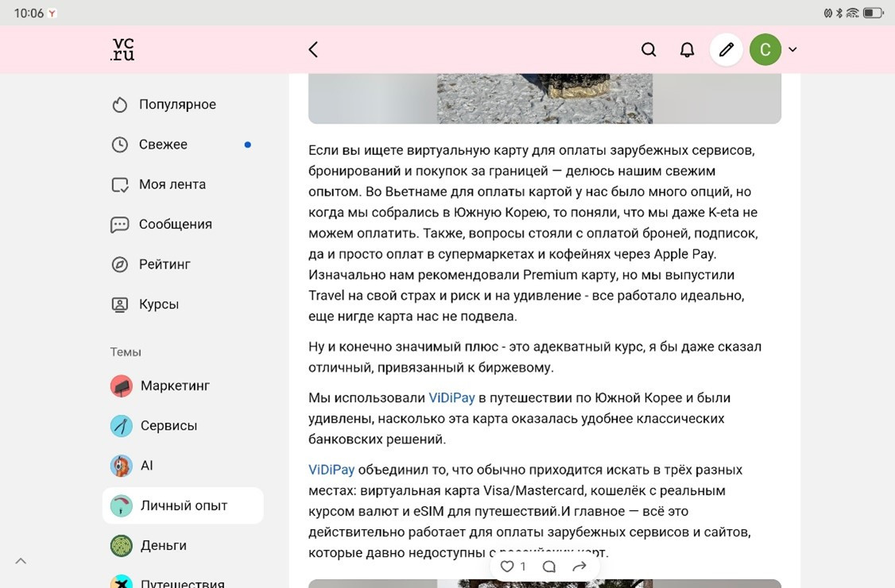Click the vc.ru logo
The width and height of the screenshot is (895, 588).
point(122,49)
